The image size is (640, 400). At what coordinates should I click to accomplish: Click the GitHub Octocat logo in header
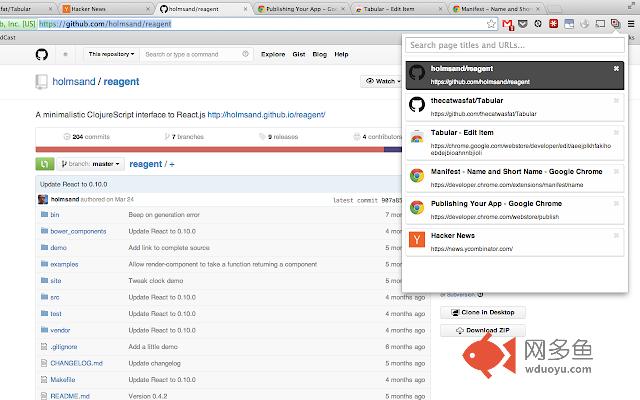(x=42, y=54)
